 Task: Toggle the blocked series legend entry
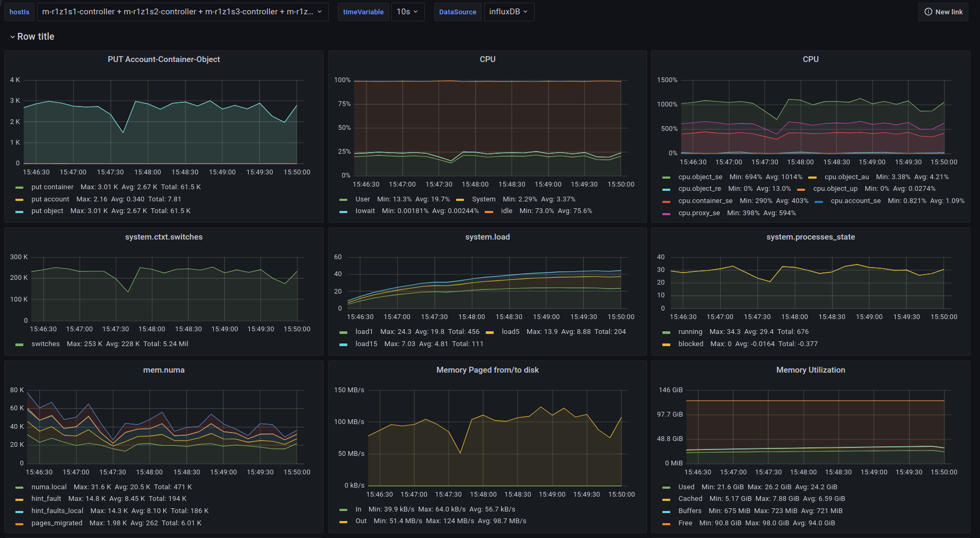[x=690, y=344]
